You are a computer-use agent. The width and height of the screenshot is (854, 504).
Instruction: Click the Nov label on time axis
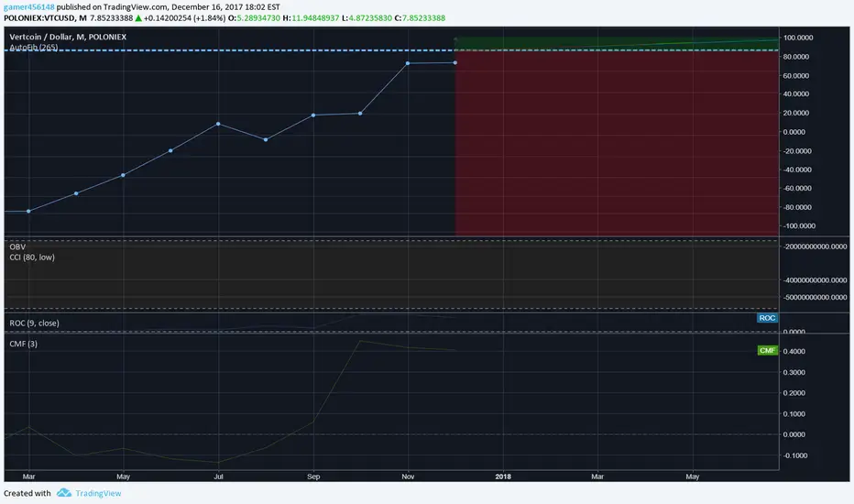408,477
